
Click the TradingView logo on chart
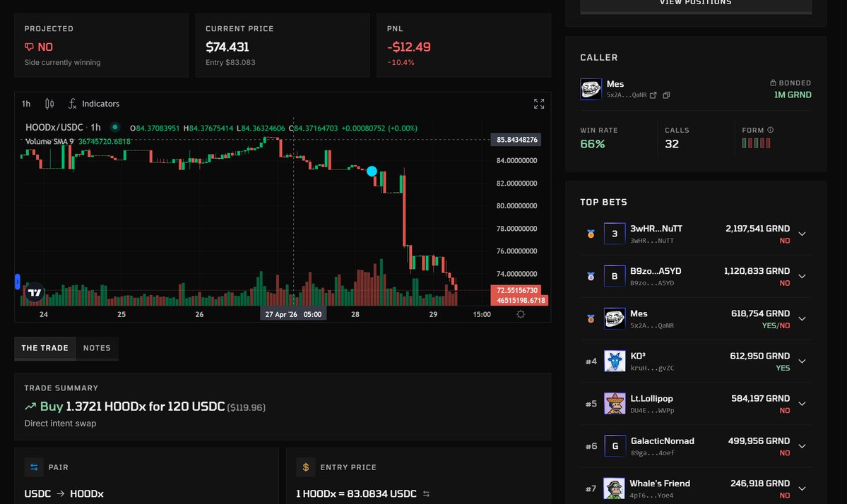35,292
